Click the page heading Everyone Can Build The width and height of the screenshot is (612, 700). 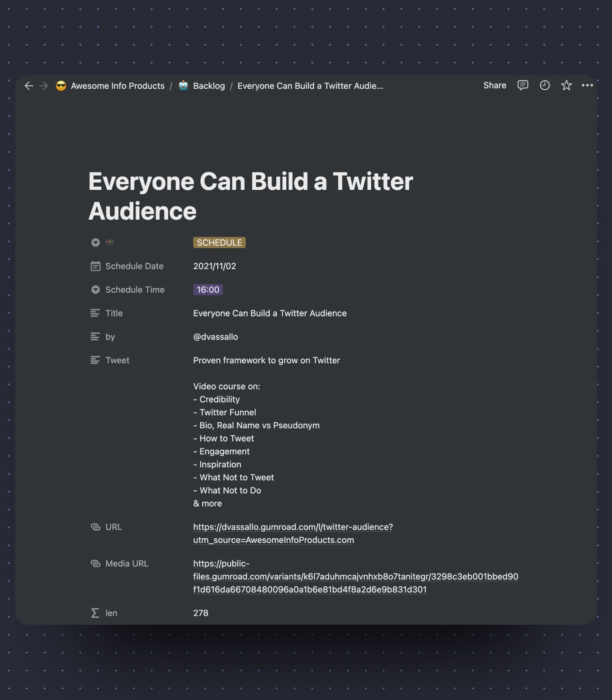click(250, 196)
